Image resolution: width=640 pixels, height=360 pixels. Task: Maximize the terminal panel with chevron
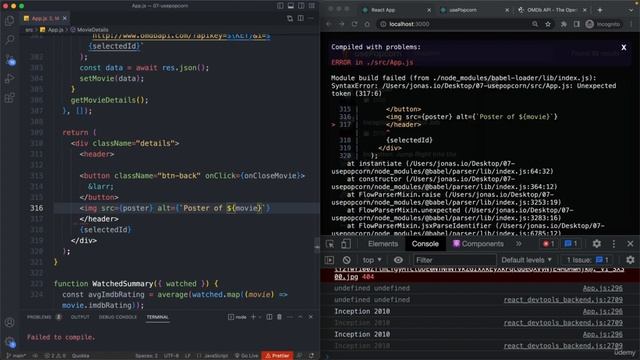pyautogui.click(x=300, y=317)
